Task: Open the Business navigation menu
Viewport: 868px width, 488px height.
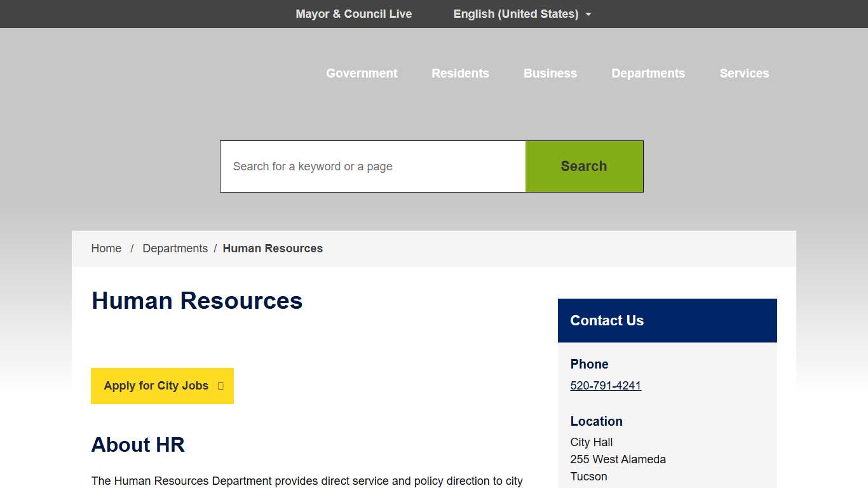Action: point(550,73)
